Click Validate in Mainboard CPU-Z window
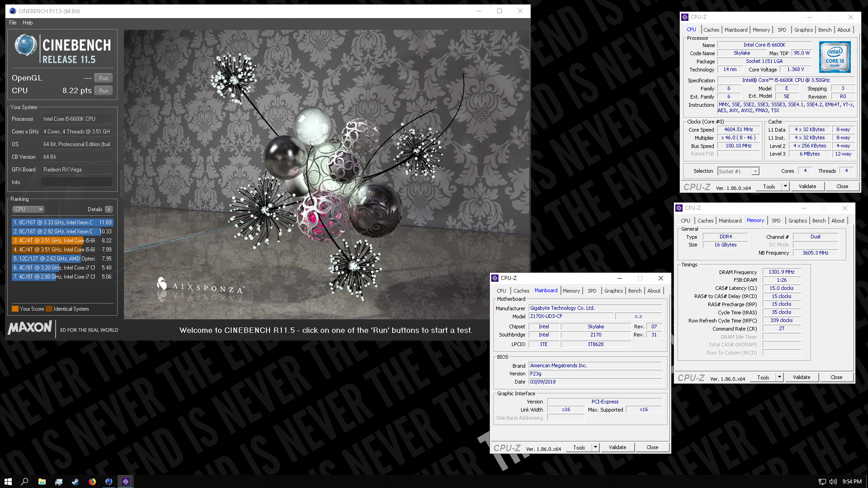 coord(617,447)
